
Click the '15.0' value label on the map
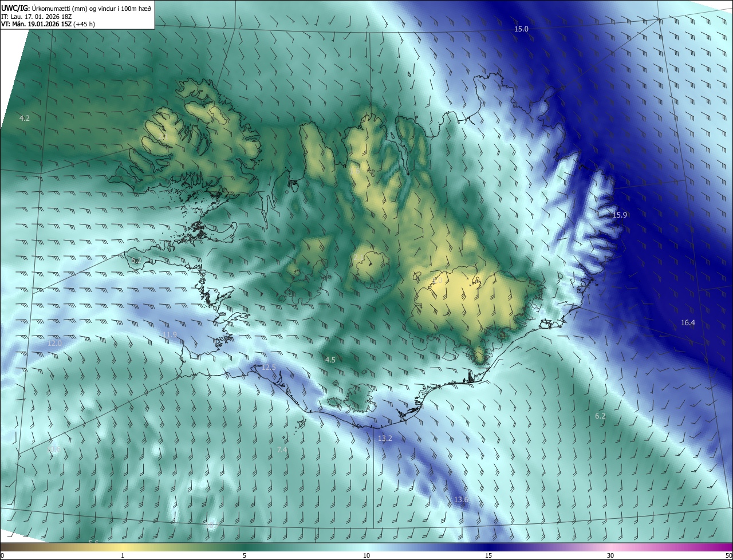pos(521,29)
